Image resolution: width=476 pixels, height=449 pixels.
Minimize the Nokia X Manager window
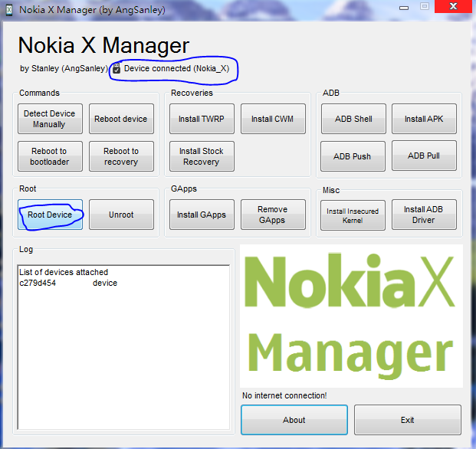404,8
